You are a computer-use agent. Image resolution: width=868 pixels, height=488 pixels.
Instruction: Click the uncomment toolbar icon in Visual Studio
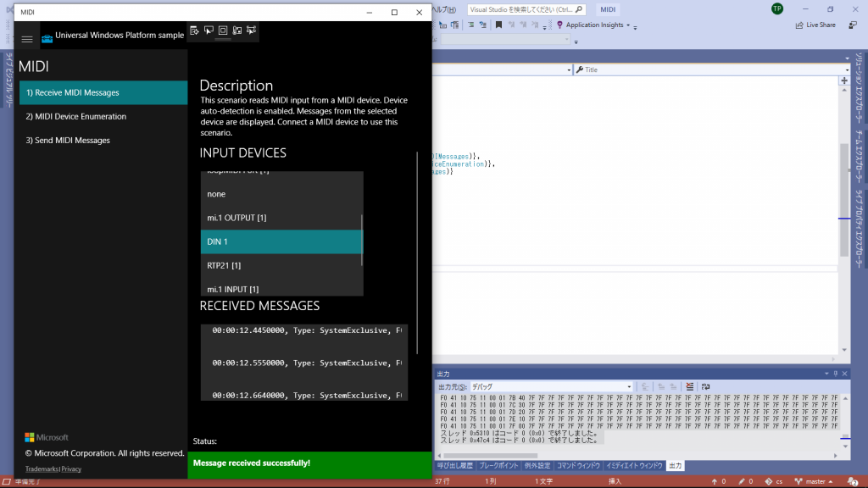point(483,25)
